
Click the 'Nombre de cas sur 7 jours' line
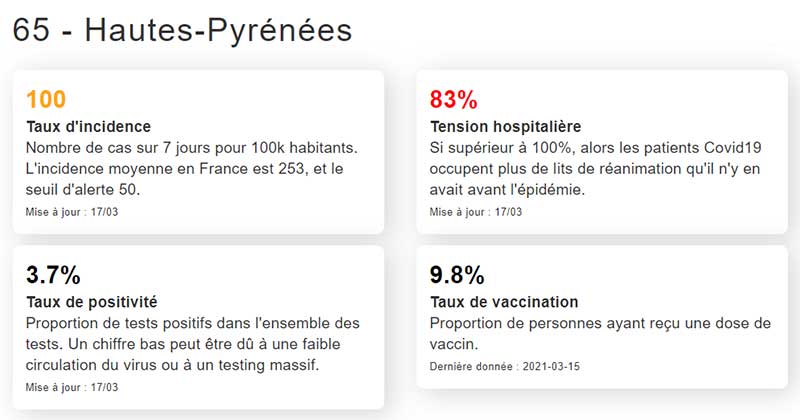click(x=191, y=148)
